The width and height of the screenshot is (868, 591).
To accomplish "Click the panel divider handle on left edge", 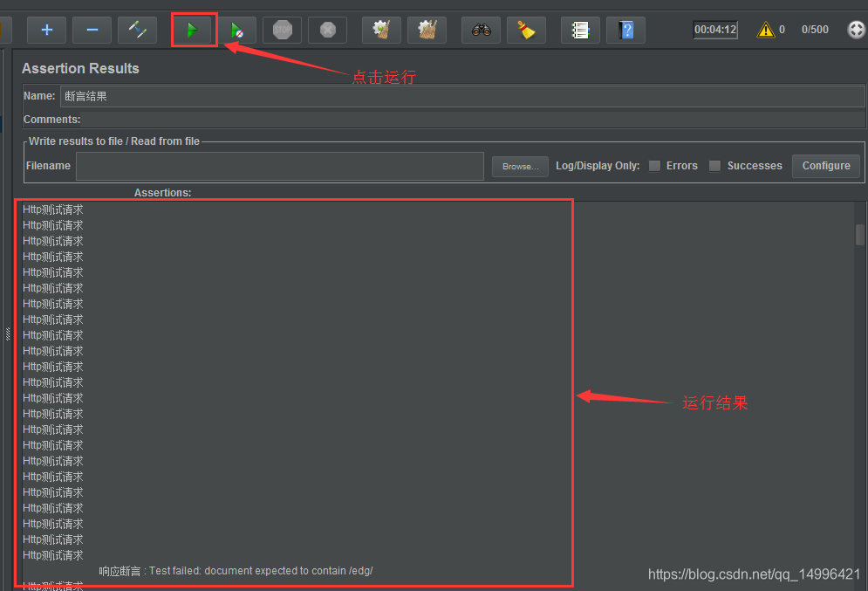I will [8, 334].
